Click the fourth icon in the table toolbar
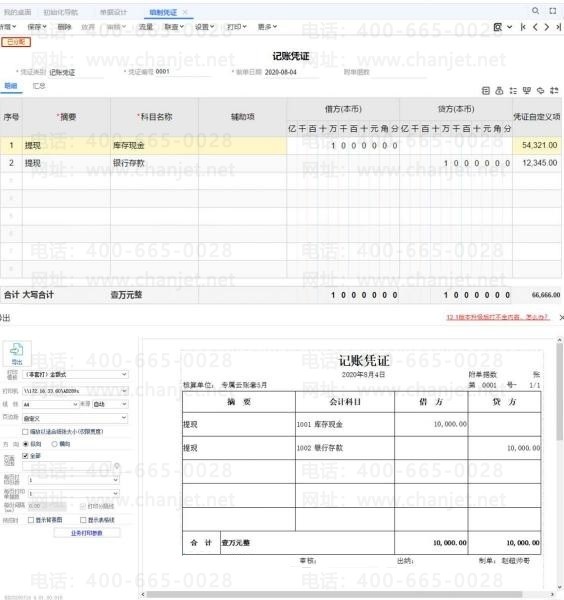 click(527, 90)
